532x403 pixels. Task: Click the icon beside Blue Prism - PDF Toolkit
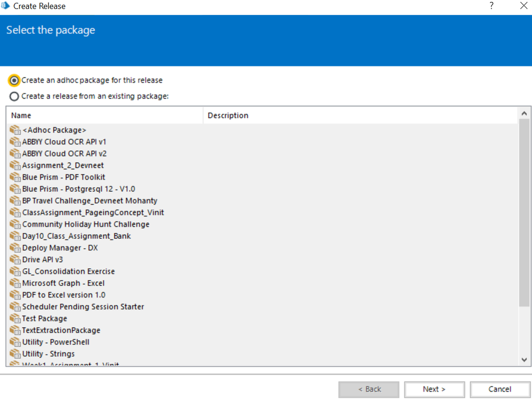[15, 177]
